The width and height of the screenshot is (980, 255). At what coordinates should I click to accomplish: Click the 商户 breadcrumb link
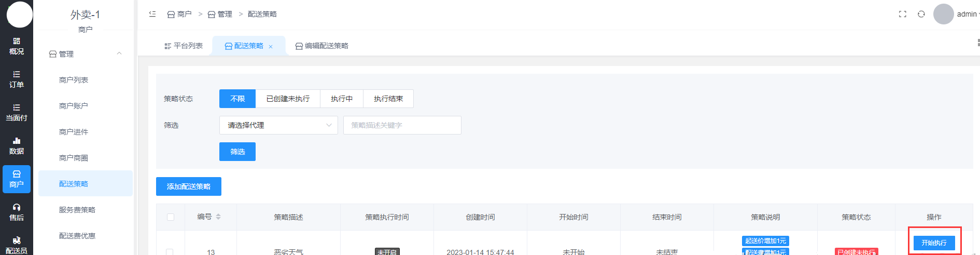pos(179,14)
